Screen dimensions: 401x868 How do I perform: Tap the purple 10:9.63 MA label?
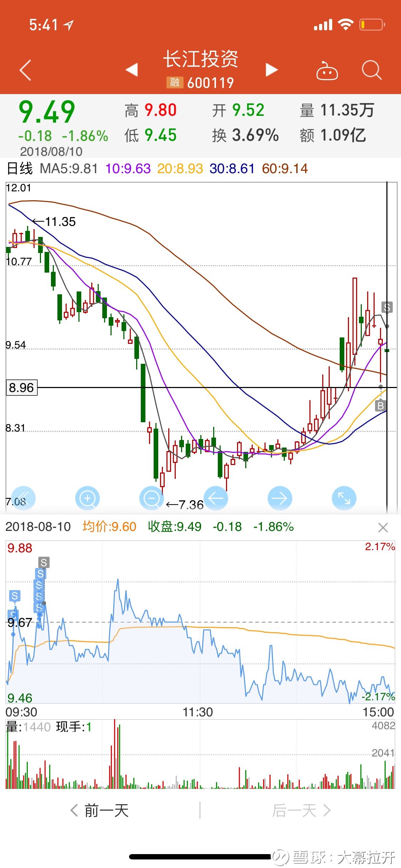[x=128, y=169]
